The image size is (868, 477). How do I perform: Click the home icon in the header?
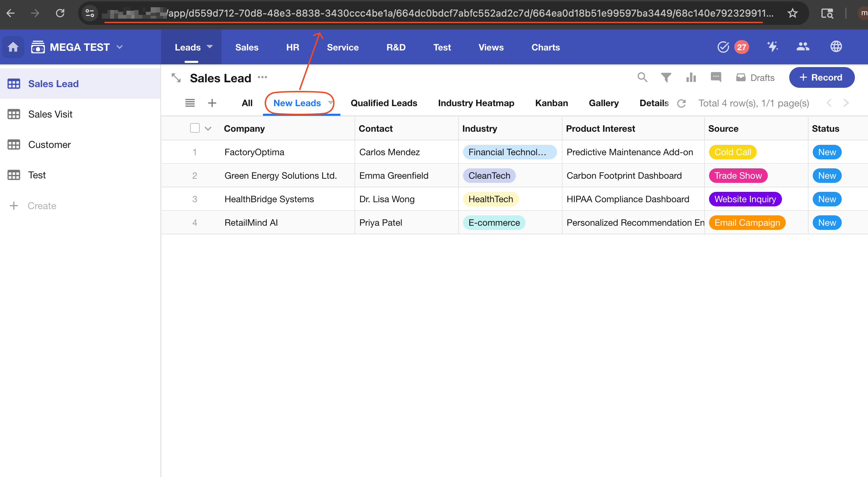(13, 47)
